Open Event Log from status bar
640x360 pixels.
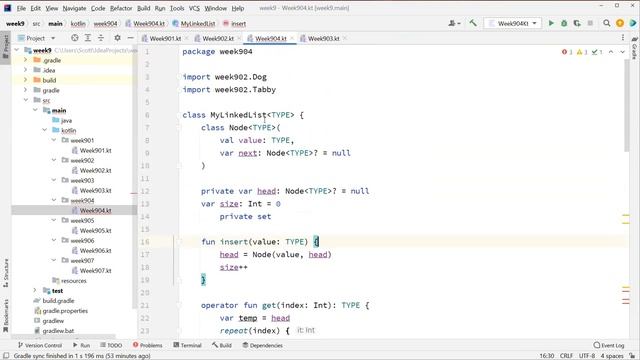609,345
